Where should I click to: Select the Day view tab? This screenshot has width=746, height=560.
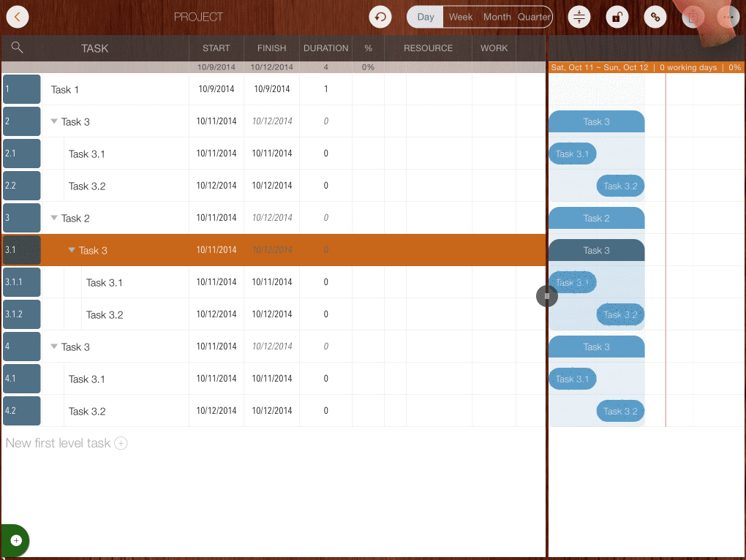426,17
